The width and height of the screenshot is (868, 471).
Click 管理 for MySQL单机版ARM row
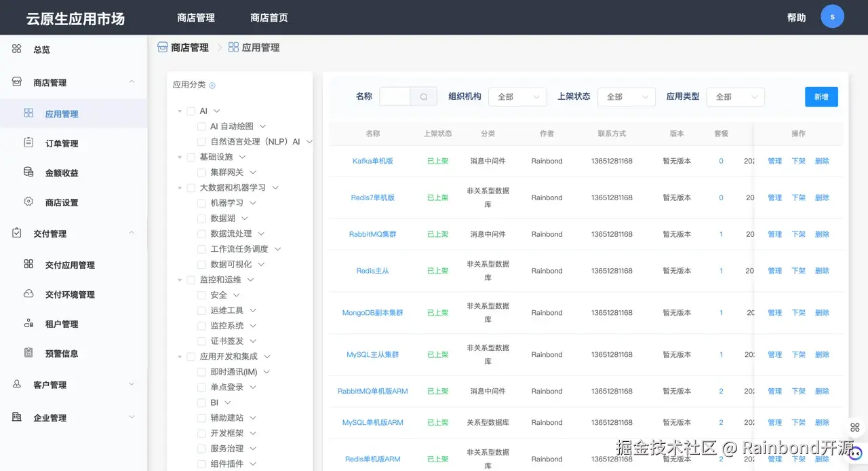pyautogui.click(x=775, y=423)
